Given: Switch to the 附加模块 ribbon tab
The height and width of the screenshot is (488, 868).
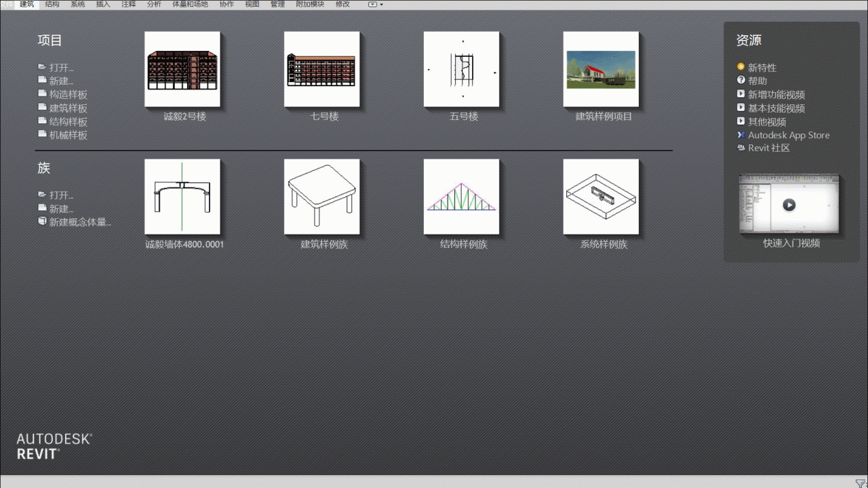Looking at the screenshot, I should (310, 4).
